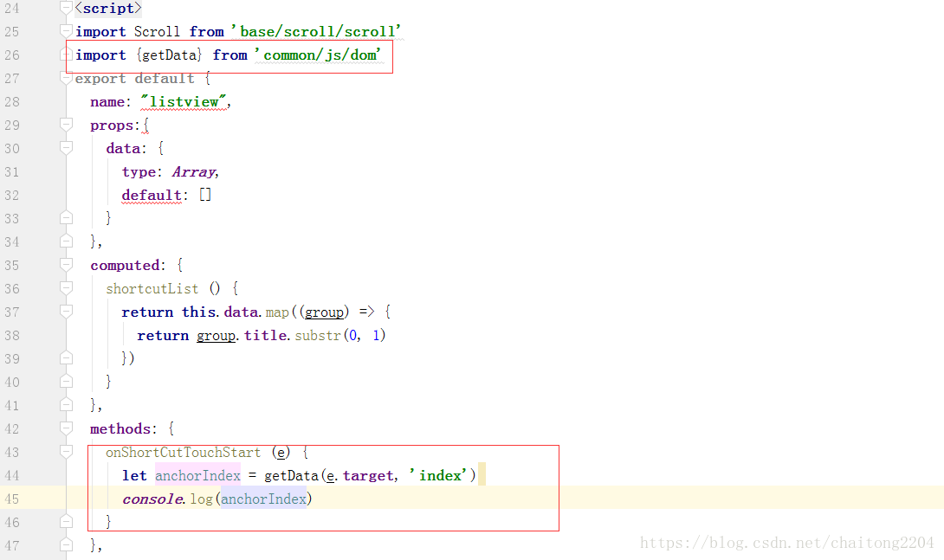Click 'anchorIndex' inside console.log on line 45
Viewport: 944px width, 560px height.
coord(263,499)
